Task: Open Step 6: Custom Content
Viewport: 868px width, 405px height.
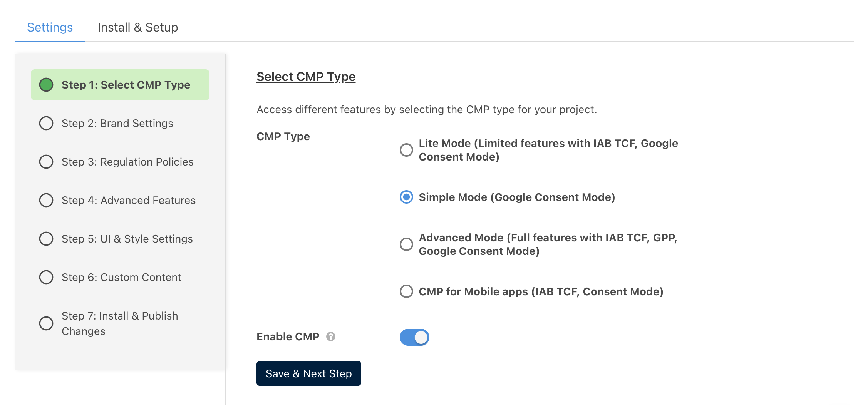Action: [122, 277]
